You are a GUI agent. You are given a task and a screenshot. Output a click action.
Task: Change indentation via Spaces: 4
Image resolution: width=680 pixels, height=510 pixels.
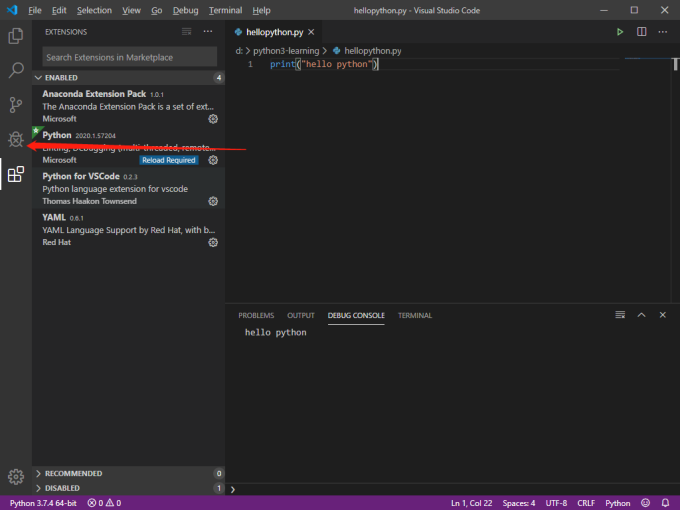pos(519,503)
